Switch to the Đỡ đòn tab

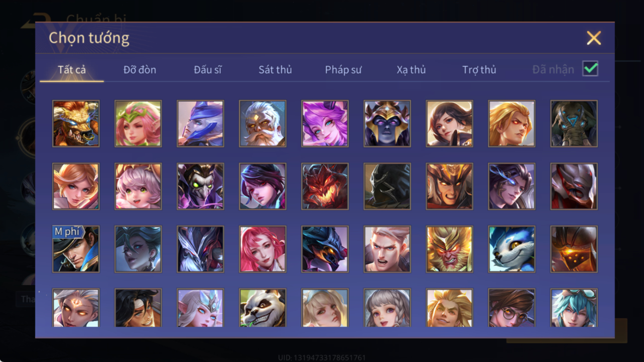tap(140, 70)
